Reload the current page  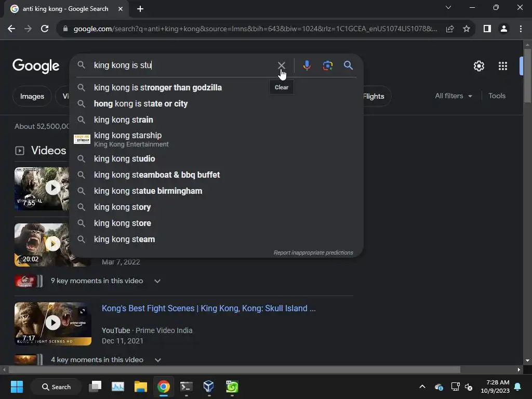click(x=45, y=29)
